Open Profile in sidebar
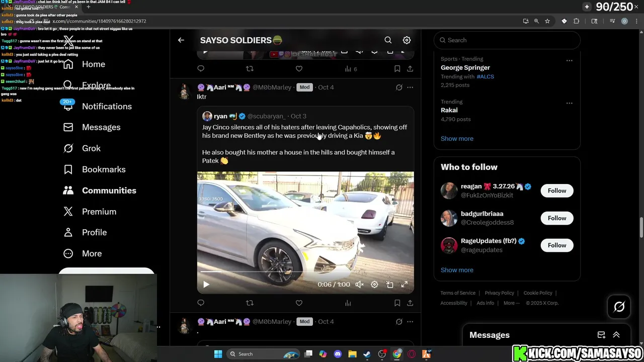Image resolution: width=644 pixels, height=362 pixels. pyautogui.click(x=85, y=232)
